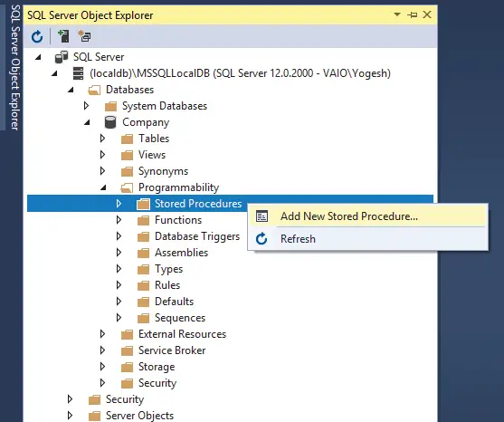This screenshot has height=422, width=504.
Task: Select the Service Broker tree item label
Action: (172, 350)
